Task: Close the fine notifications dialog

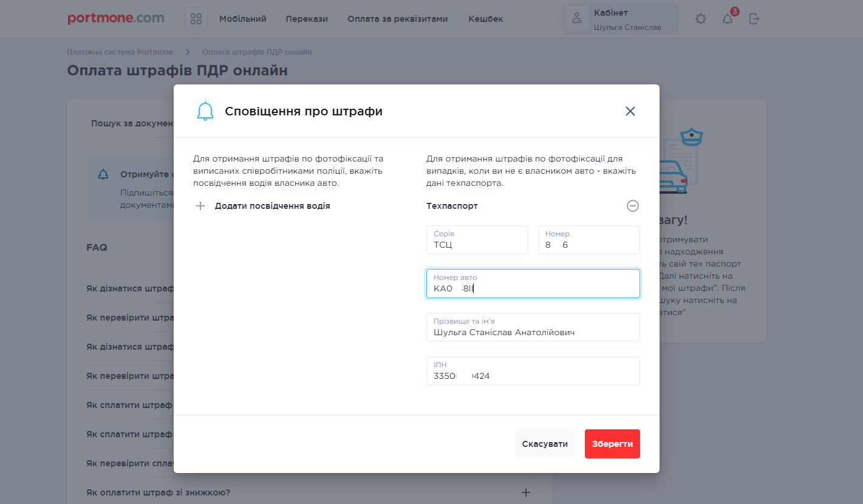Action: click(630, 111)
